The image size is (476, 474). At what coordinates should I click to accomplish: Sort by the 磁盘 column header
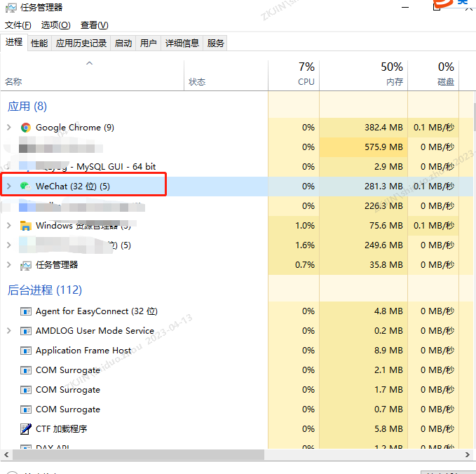[433, 75]
